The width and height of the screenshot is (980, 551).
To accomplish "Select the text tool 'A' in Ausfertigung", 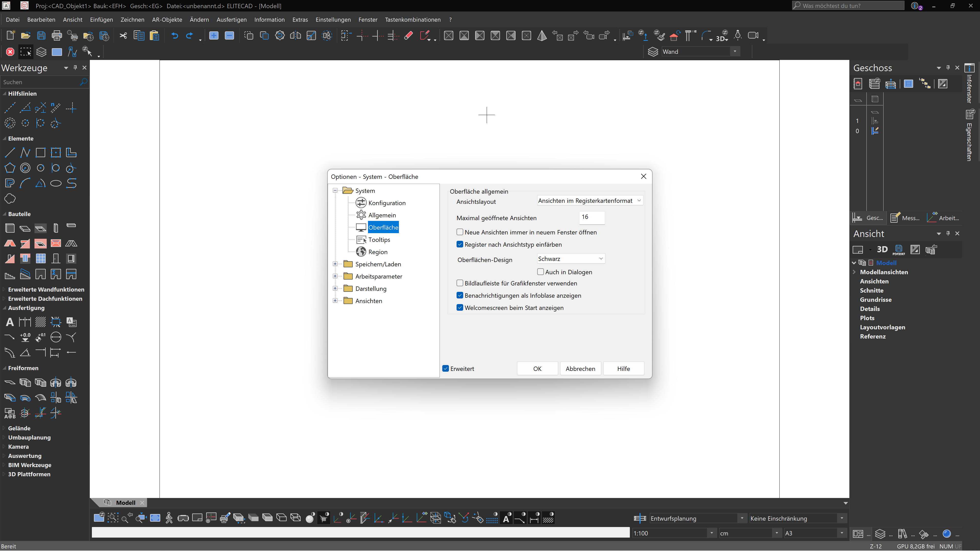I will [10, 322].
